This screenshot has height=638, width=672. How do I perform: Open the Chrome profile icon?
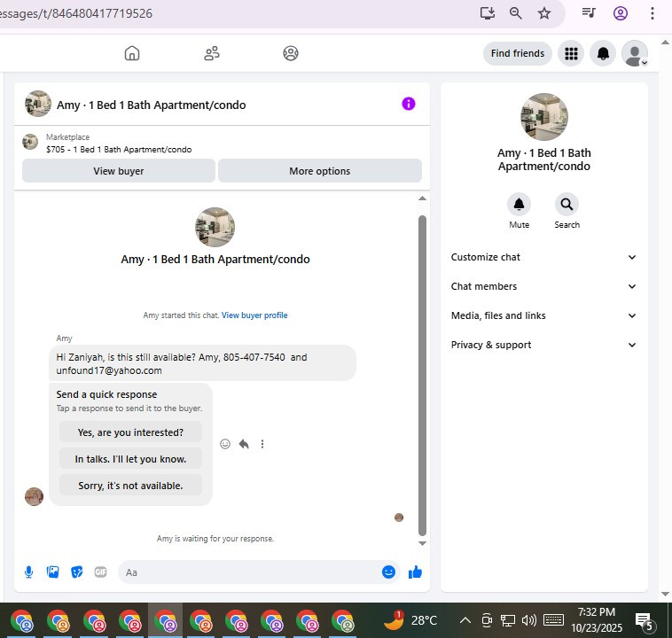click(x=621, y=13)
